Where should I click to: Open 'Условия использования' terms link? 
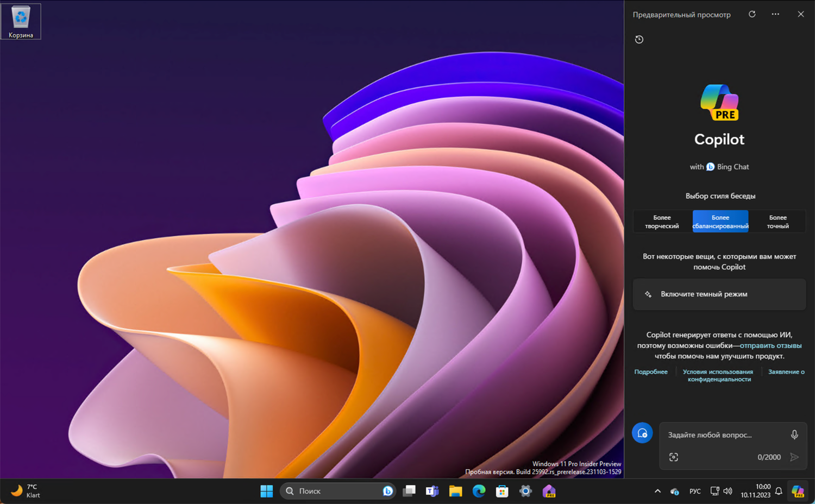coord(718,372)
